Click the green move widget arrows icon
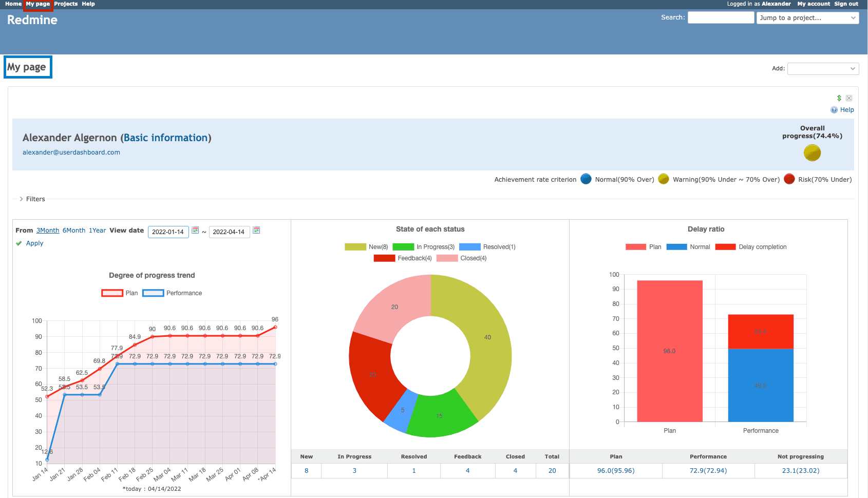 839,98
